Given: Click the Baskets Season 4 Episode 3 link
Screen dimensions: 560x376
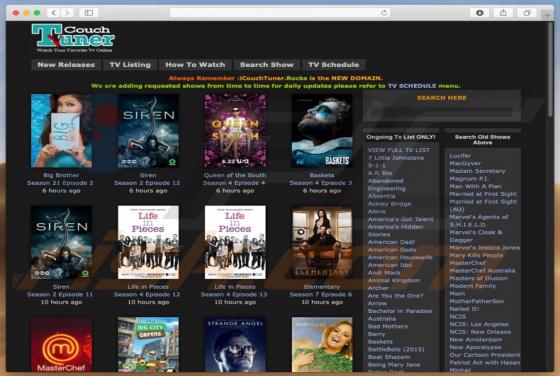Looking at the screenshot, I should click(321, 183).
